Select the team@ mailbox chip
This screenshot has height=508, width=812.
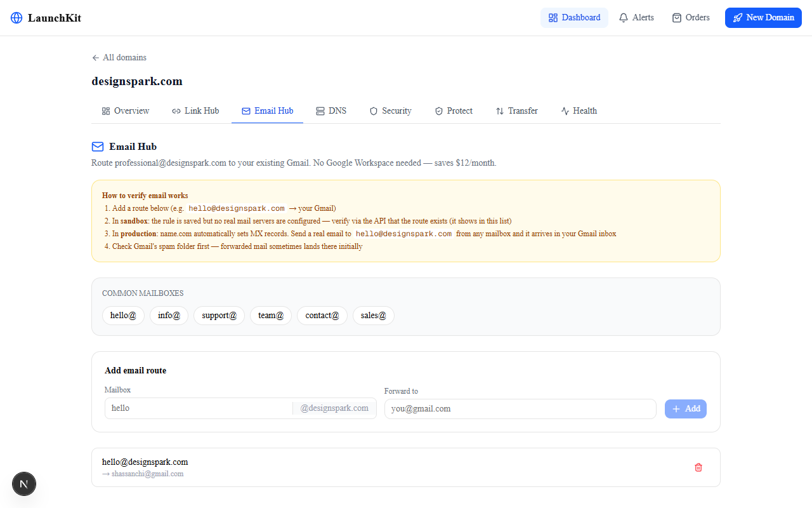tap(271, 316)
